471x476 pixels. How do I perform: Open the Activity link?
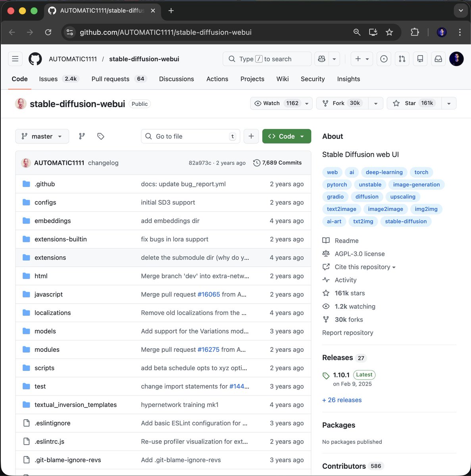tap(346, 280)
